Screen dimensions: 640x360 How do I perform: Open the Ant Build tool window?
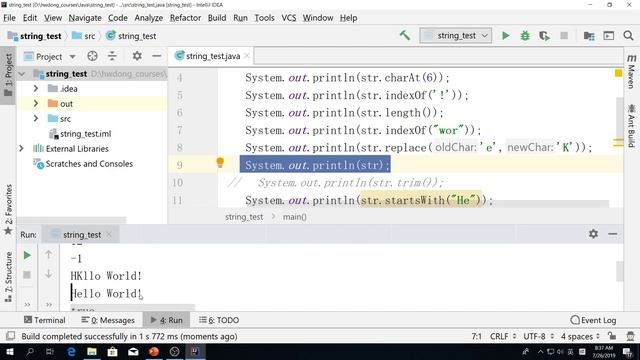point(631,126)
